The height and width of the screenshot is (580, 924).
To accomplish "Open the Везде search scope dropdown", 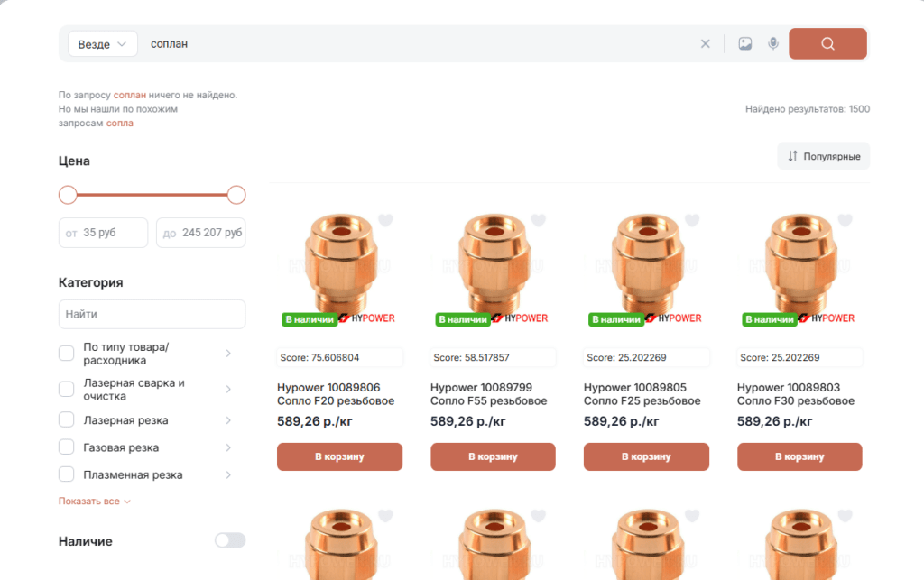I will click(103, 44).
